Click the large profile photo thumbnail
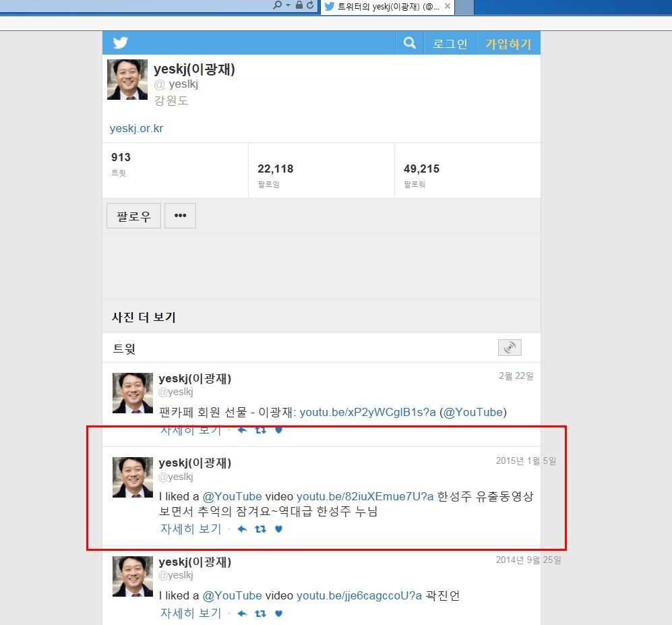This screenshot has height=625, width=672. tap(127, 80)
